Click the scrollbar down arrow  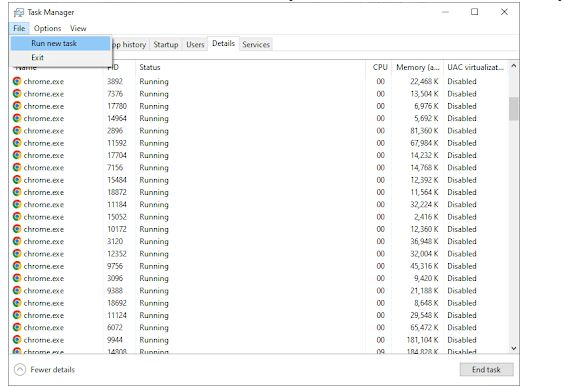click(x=514, y=348)
